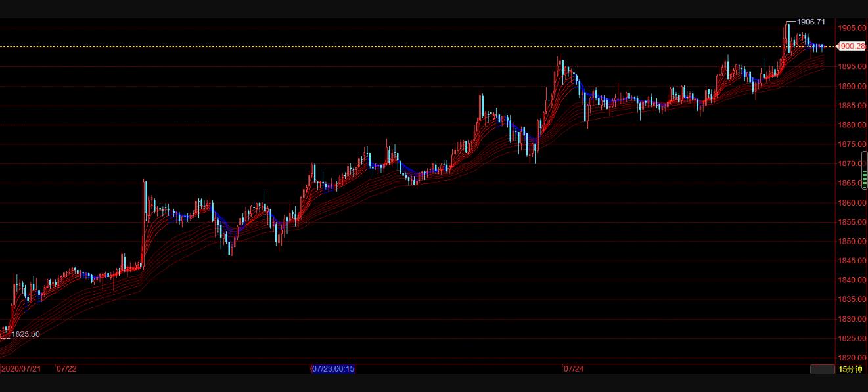
Task: Click the 1905.00 price axis label
Action: (852, 28)
